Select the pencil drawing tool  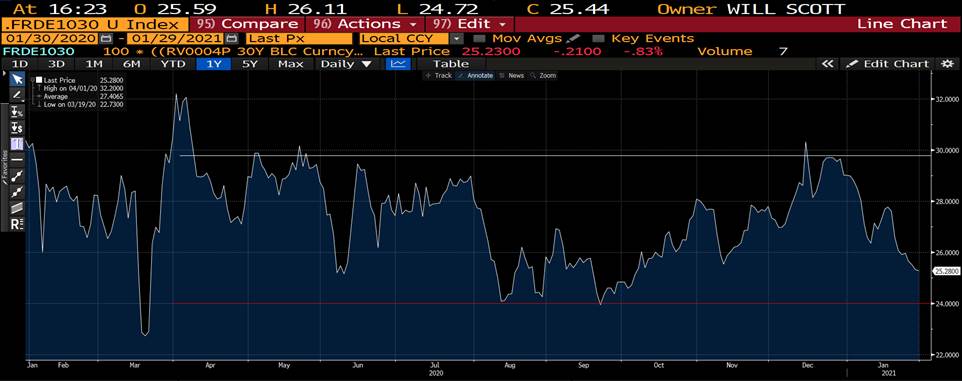click(x=17, y=95)
